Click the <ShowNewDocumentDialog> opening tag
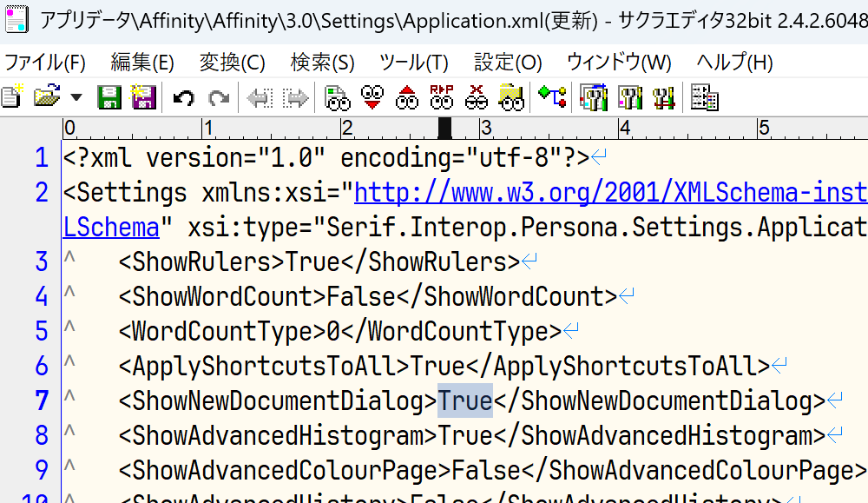 click(278, 401)
